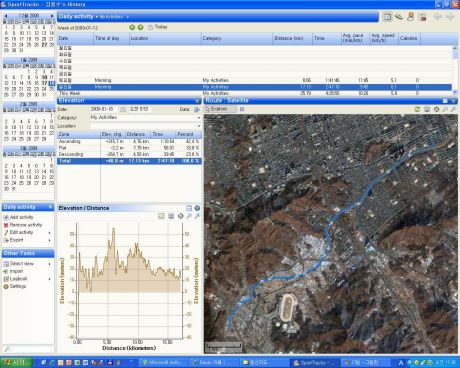Toggle the Explore map mode button
The height and width of the screenshot is (368, 460).
pos(220,109)
